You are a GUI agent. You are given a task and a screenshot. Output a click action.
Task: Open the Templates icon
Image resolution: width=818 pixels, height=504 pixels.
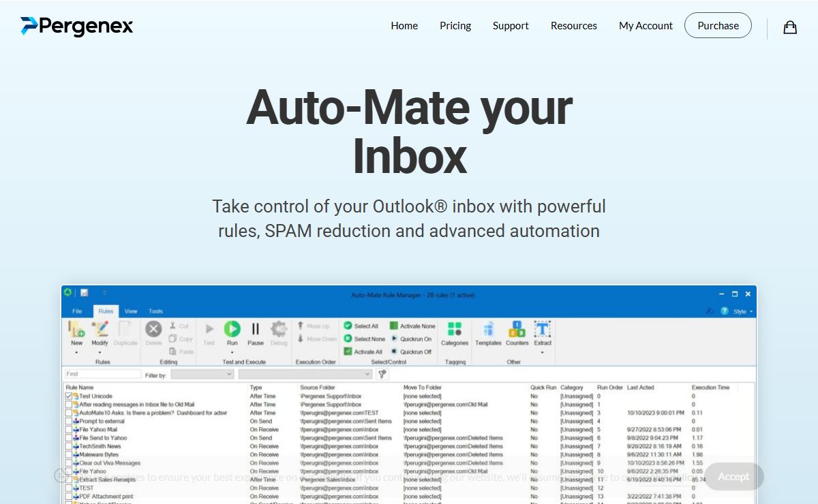(x=488, y=330)
